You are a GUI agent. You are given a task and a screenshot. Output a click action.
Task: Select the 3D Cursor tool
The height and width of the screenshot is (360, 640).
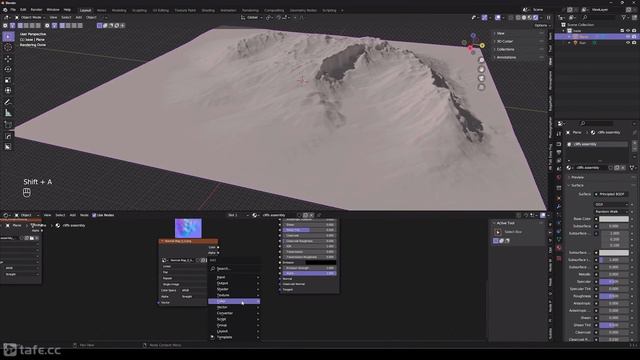(8, 48)
